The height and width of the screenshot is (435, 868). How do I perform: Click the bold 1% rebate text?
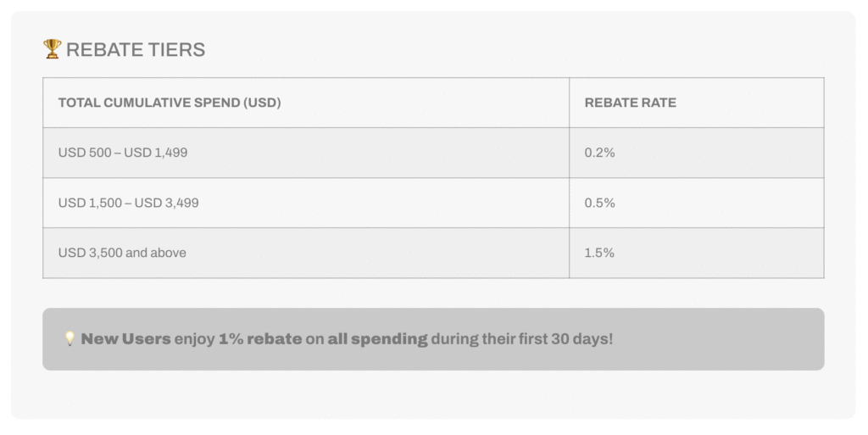pyautogui.click(x=260, y=339)
